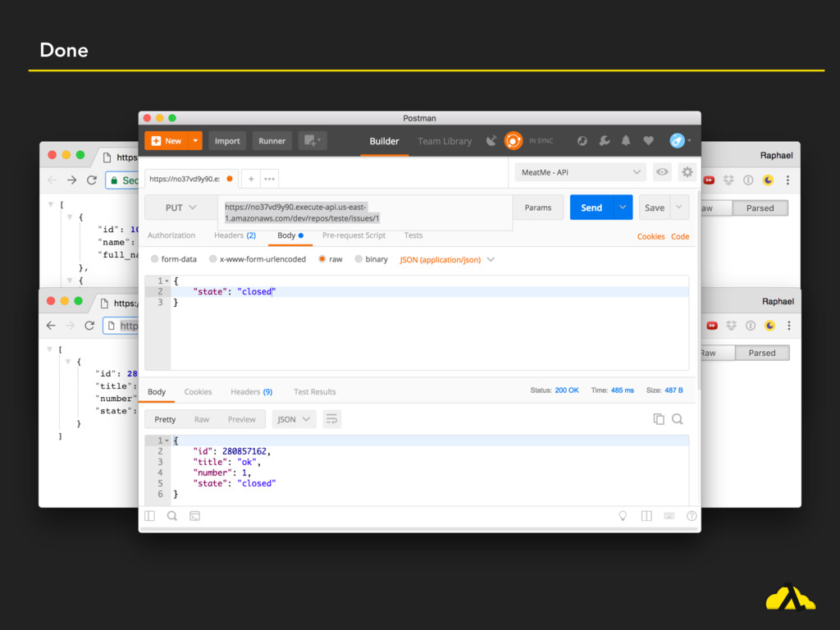
Task: Open the request Headers (2) tab
Action: coord(235,235)
